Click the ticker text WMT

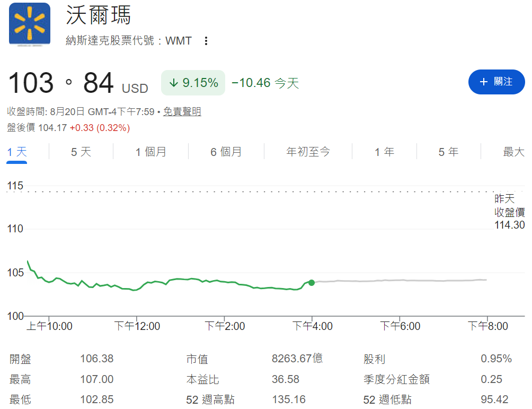coord(179,41)
